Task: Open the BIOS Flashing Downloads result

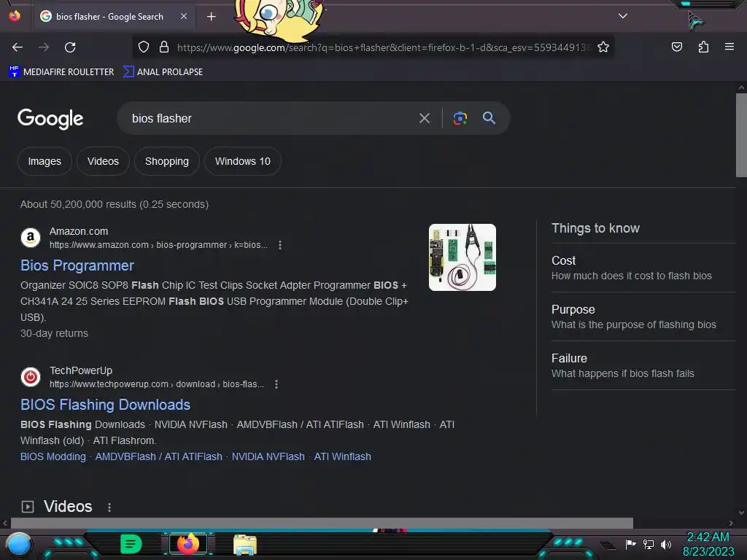Action: click(105, 405)
